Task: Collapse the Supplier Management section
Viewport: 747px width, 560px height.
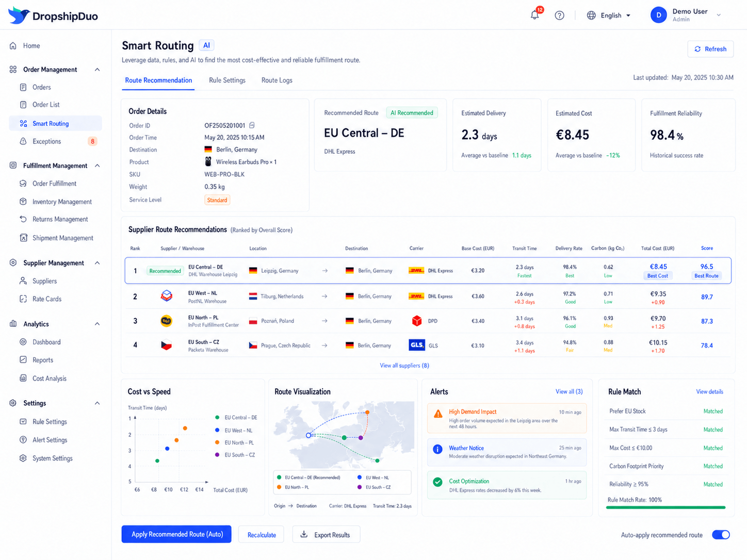Action: point(97,263)
